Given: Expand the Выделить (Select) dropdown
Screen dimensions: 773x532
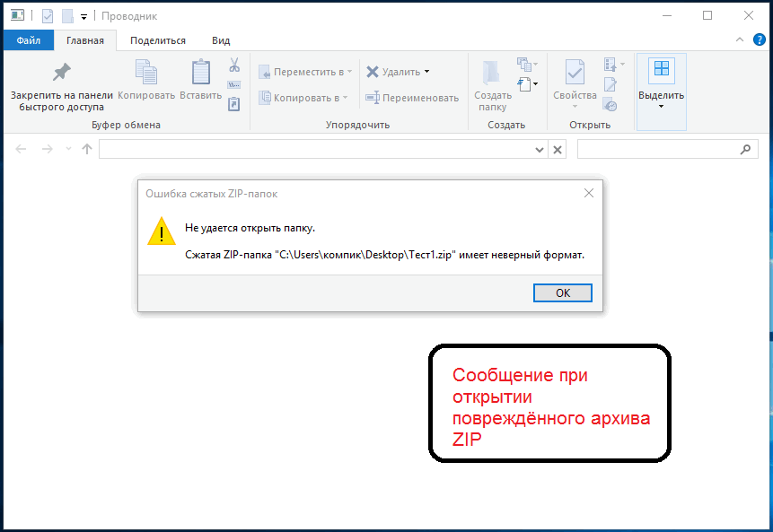Looking at the screenshot, I should (x=661, y=106).
